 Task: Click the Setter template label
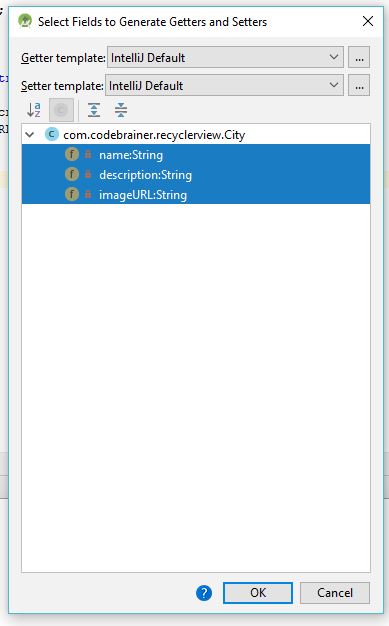tap(62, 86)
